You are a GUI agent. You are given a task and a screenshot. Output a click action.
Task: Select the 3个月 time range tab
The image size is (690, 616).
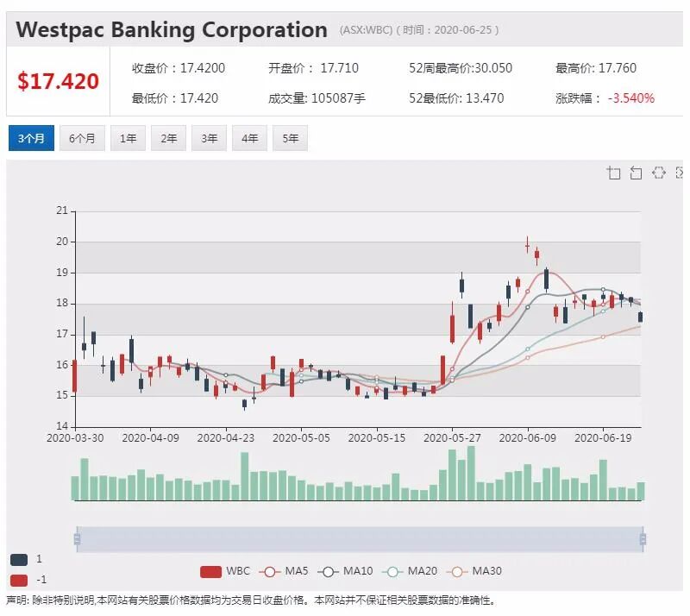point(31,138)
